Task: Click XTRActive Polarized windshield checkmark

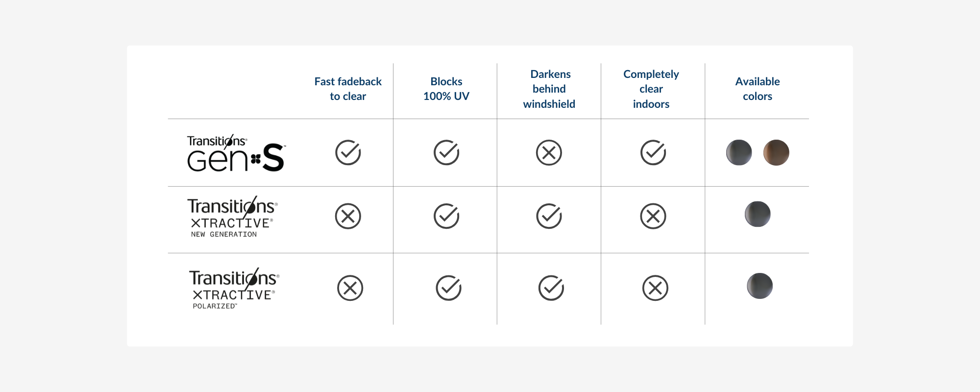Action: [551, 288]
